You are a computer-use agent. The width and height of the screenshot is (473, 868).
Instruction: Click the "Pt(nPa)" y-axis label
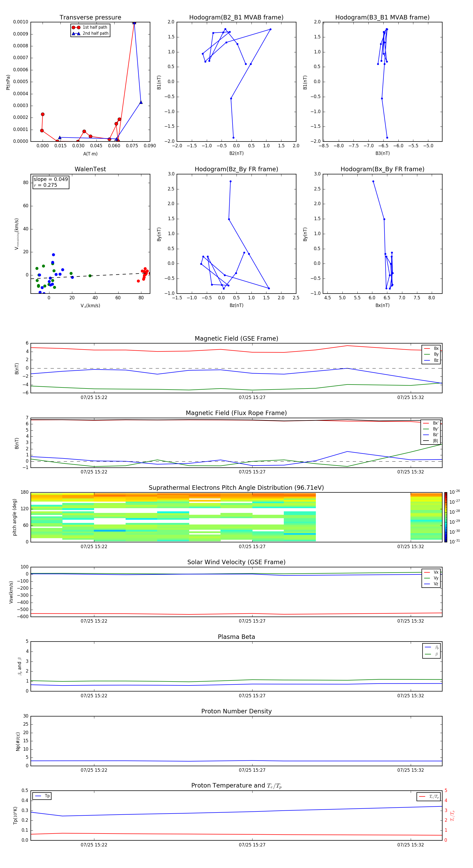pos(8,82)
